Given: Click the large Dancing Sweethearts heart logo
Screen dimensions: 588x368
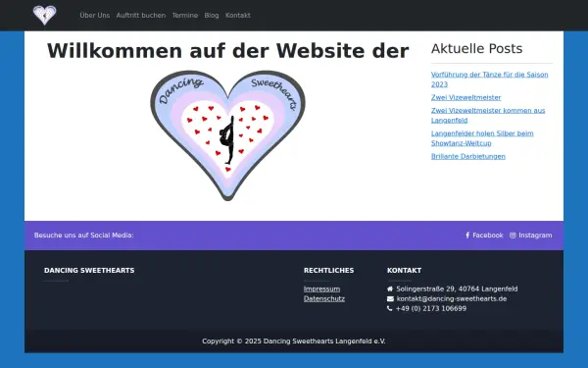Looking at the screenshot, I should pos(227,135).
